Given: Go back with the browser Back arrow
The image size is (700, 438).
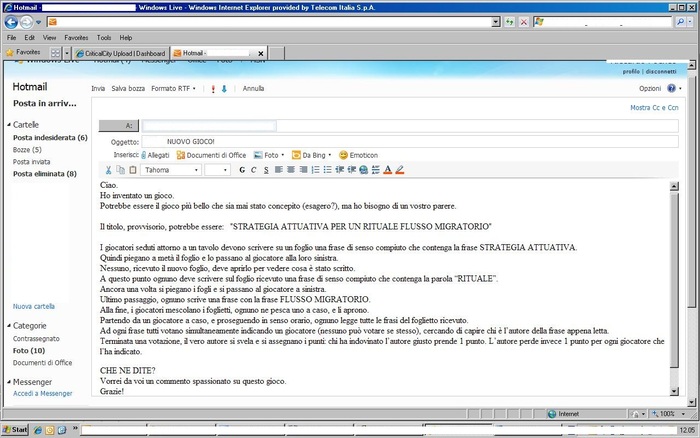Looking at the screenshot, I should coord(12,22).
